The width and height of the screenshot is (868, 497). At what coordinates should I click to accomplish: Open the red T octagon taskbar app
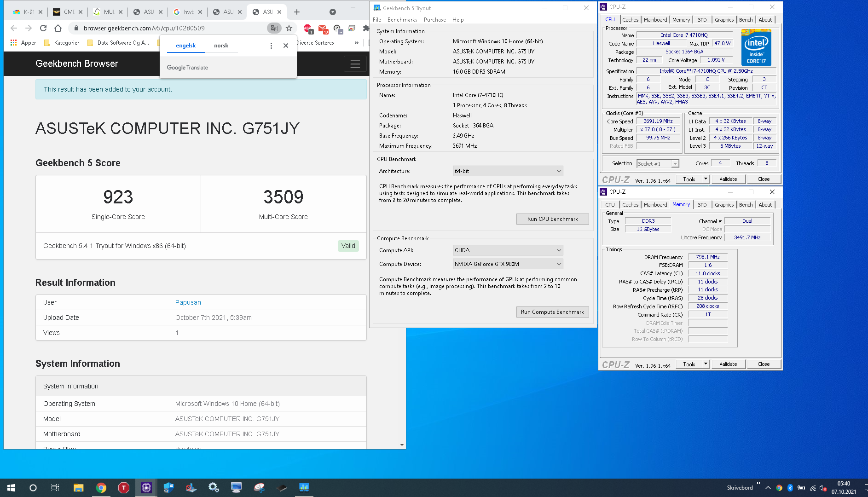coord(124,488)
